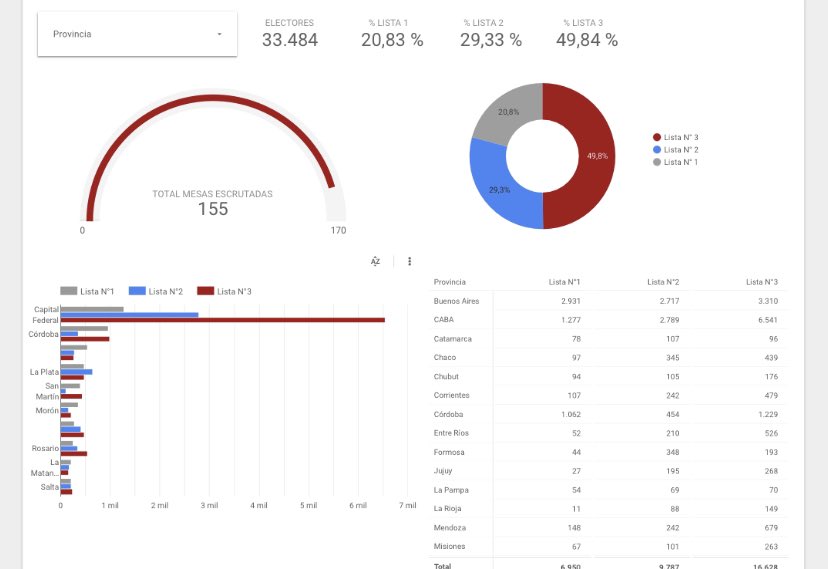828x569 pixels.
Task: Open the three-dot more options menu
Action: 409,261
